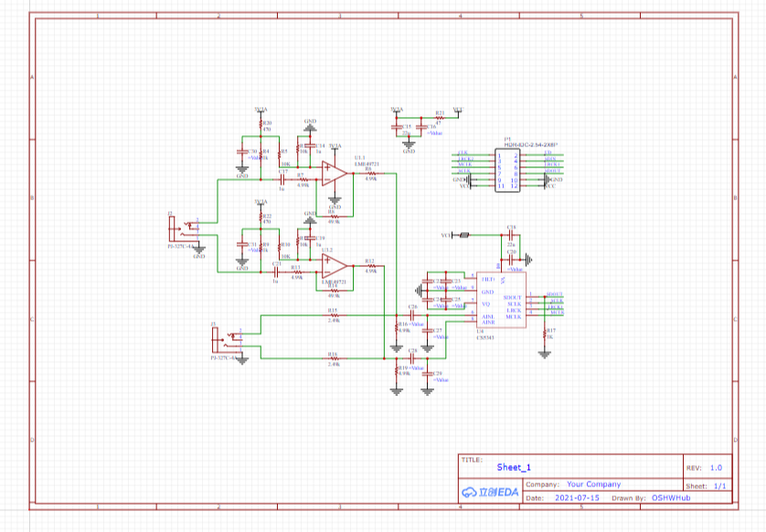
Task: Click the 'Company:' field label
Action: (542, 484)
